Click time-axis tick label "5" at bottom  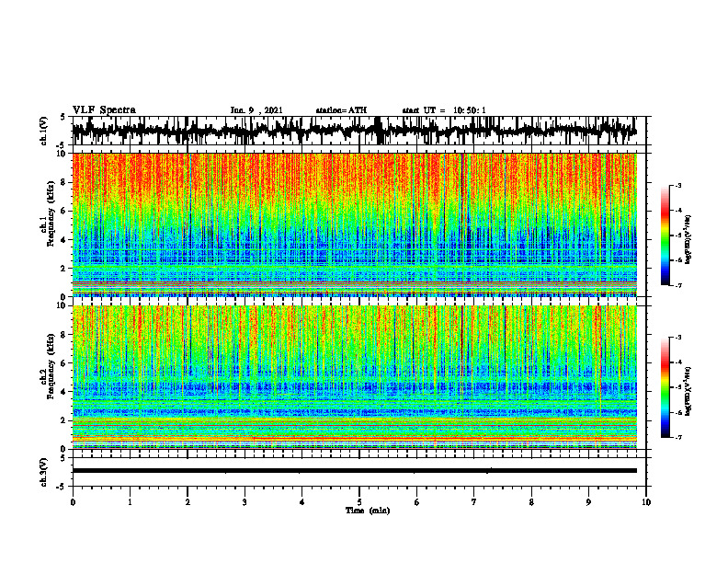[359, 502]
